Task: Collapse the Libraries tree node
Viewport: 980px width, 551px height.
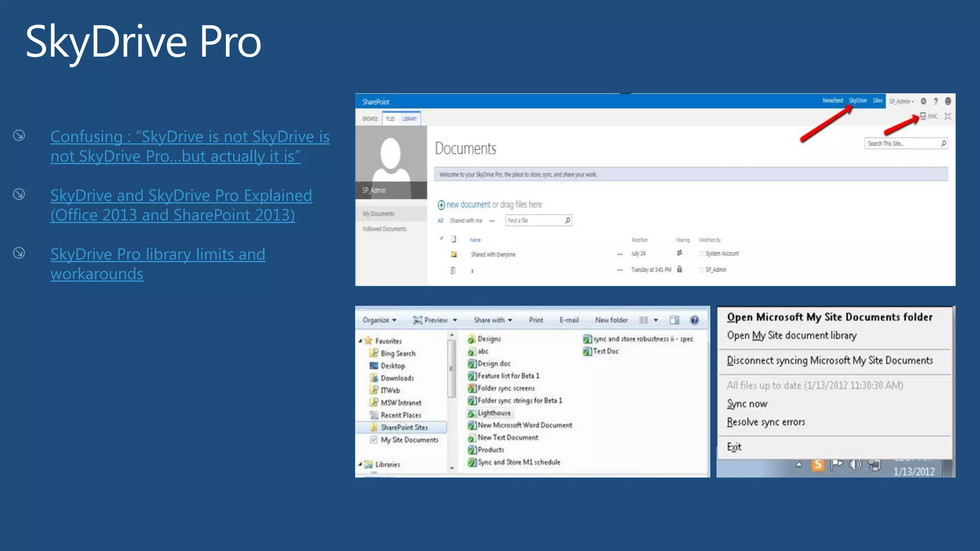Action: 360,464
